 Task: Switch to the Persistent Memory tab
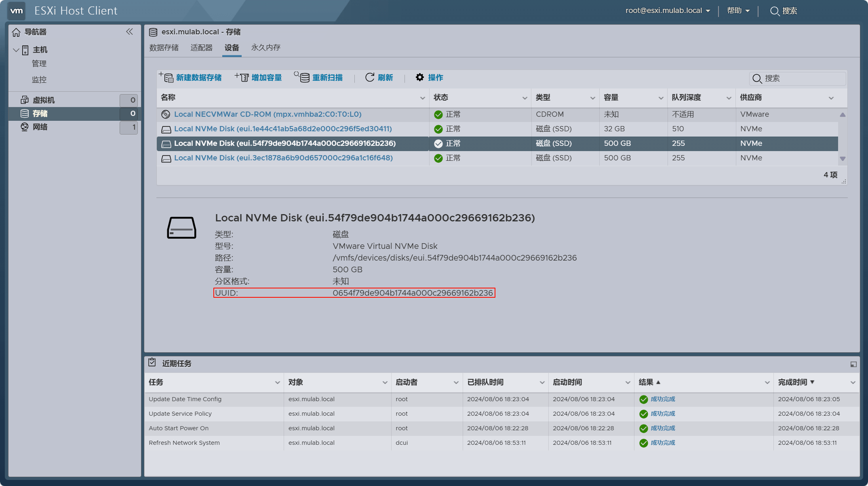point(266,48)
